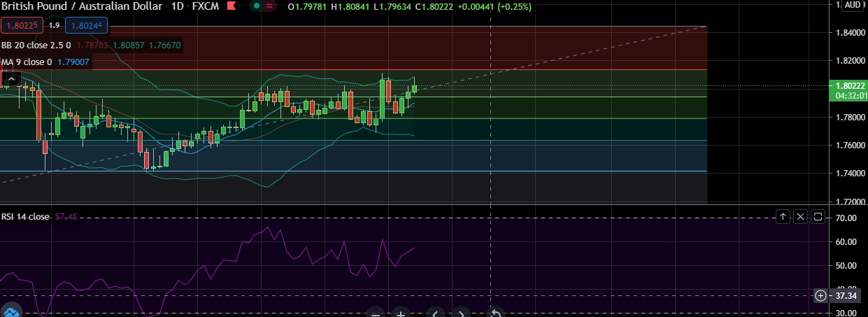Click the RSI value 57.45
868x317 pixels.
point(66,217)
